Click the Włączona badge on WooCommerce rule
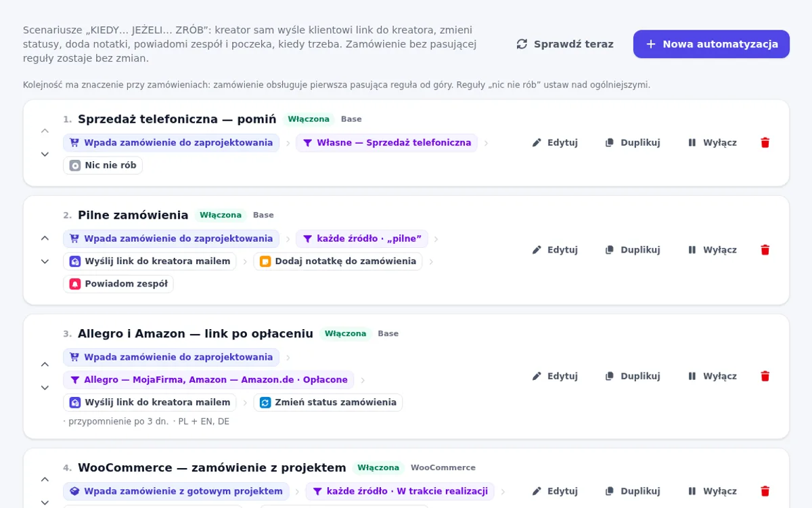The image size is (812, 508). point(378,467)
